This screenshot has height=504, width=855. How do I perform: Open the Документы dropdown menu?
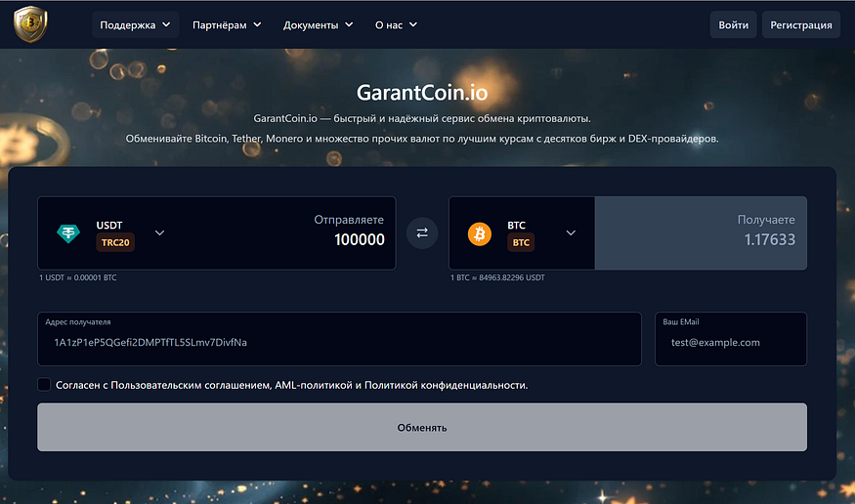[318, 25]
